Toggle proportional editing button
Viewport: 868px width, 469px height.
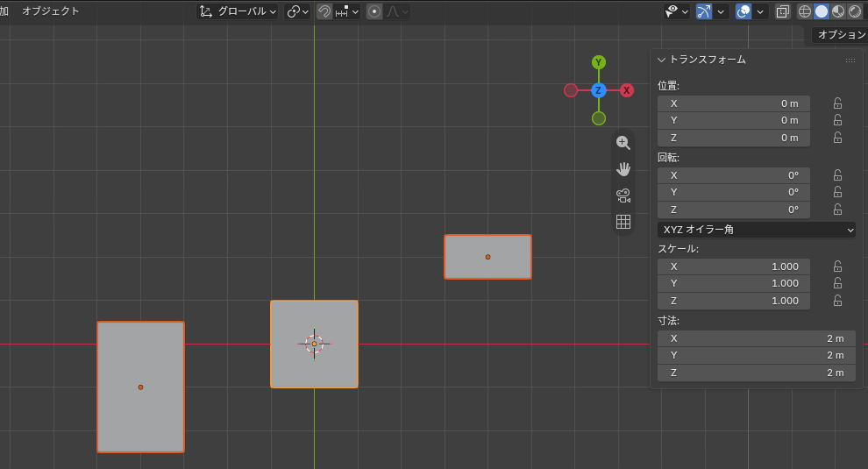(x=374, y=11)
